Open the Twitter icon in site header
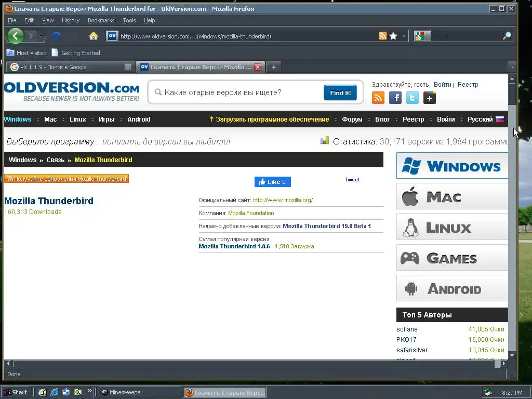The width and height of the screenshot is (532, 399). pyautogui.click(x=412, y=98)
